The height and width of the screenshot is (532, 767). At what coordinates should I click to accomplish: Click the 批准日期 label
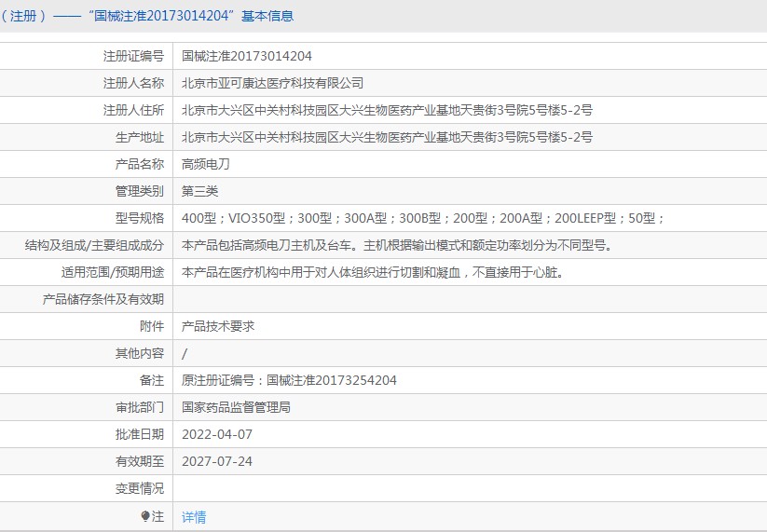tap(140, 434)
